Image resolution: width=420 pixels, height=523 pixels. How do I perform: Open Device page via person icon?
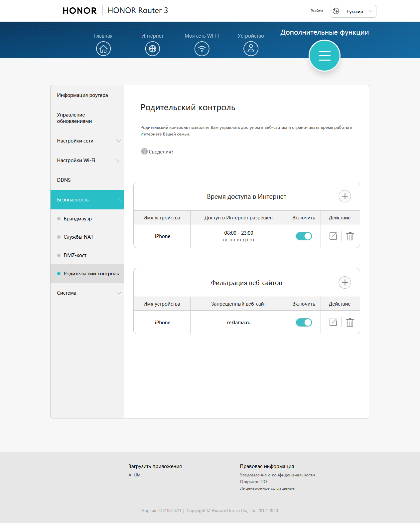click(251, 49)
